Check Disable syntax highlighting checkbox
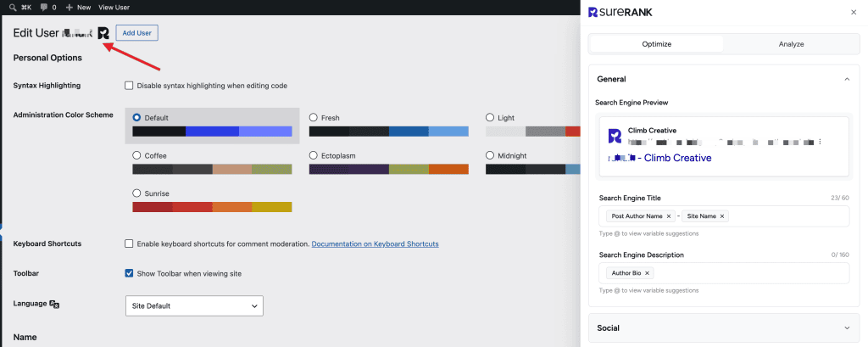 tap(129, 86)
